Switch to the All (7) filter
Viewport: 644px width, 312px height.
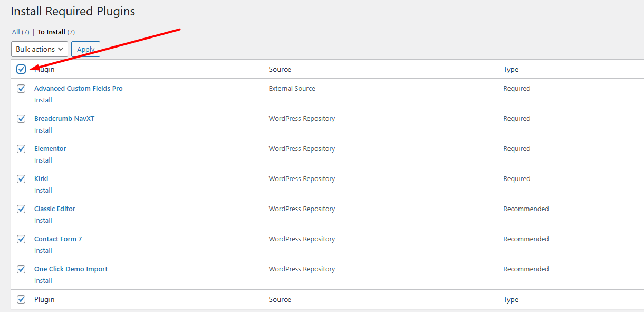(16, 32)
